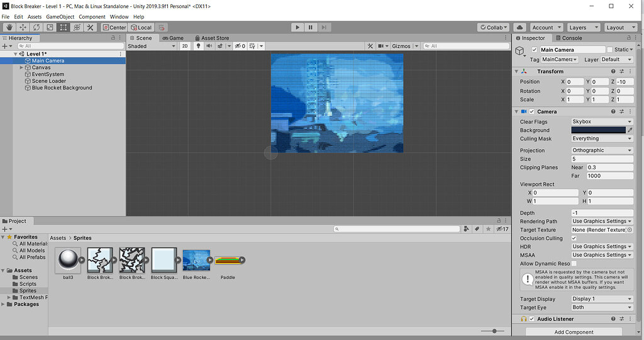Open the Layer dropdown in Inspector
This screenshot has height=340, width=644.
(616, 60)
